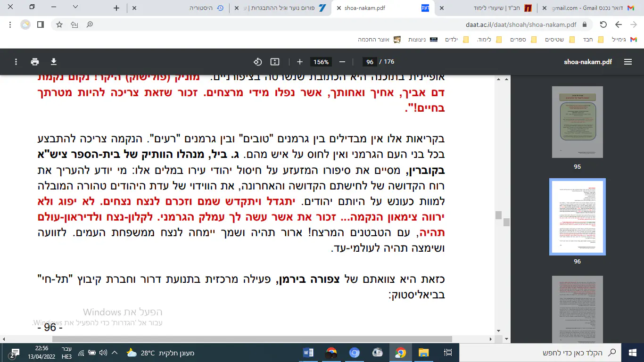This screenshot has width=644, height=362.
Task: Toggle the Chrome side panel
Action: [41, 25]
